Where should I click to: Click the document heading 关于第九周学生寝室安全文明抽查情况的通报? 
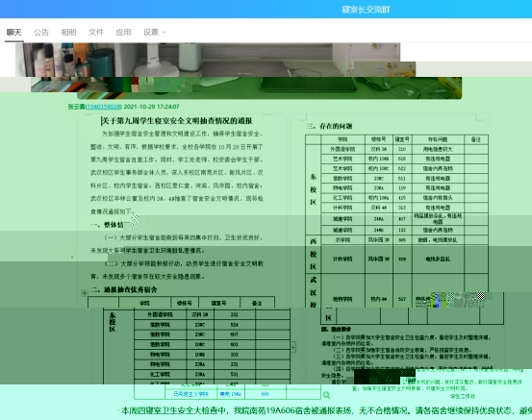(x=177, y=121)
